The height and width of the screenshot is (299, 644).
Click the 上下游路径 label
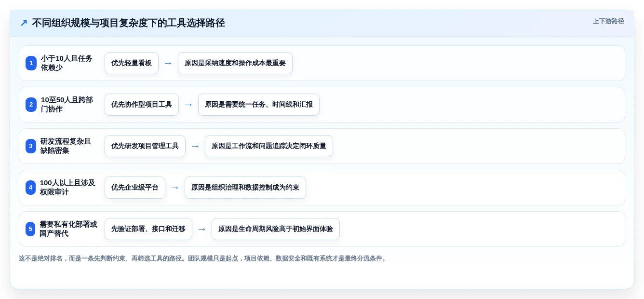(x=608, y=21)
